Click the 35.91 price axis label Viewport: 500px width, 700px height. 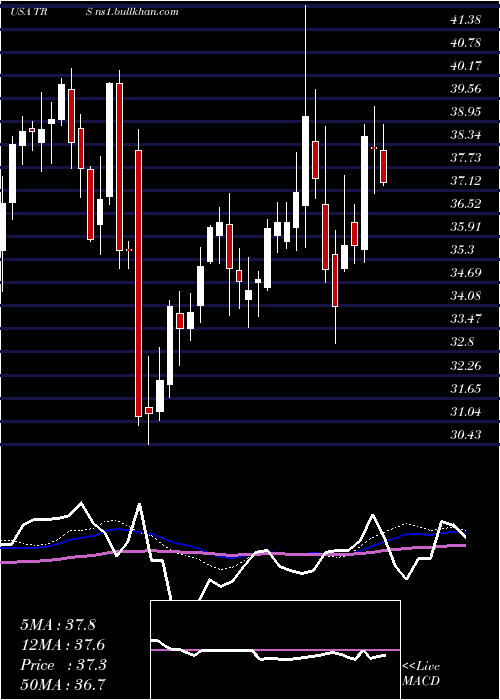(465, 227)
